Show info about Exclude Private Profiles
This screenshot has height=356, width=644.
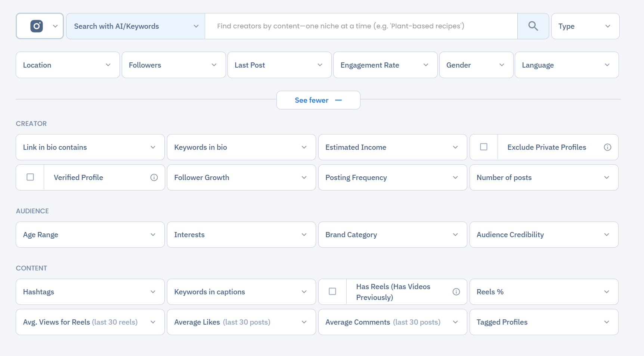pos(607,147)
